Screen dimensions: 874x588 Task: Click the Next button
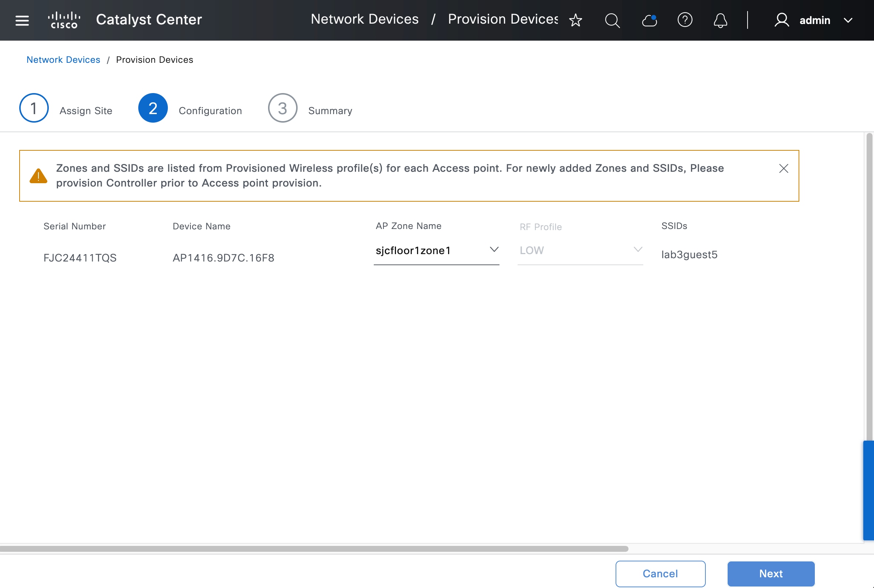pos(770,573)
